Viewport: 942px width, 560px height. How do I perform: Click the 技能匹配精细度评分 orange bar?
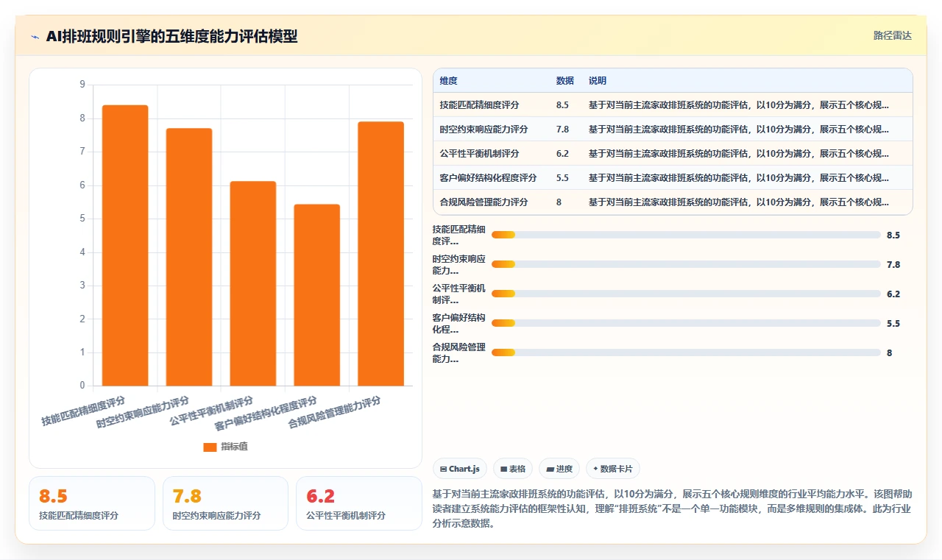coord(125,246)
